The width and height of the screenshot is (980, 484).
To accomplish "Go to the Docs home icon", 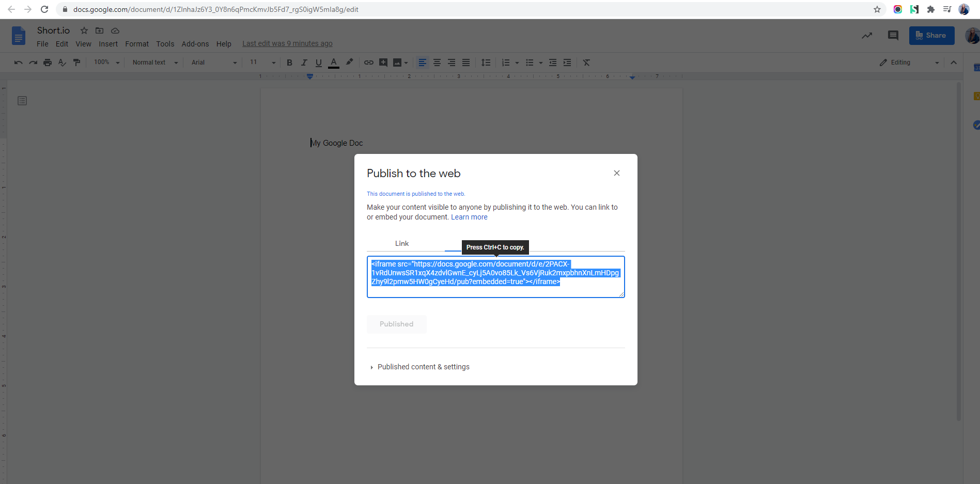I will (19, 36).
